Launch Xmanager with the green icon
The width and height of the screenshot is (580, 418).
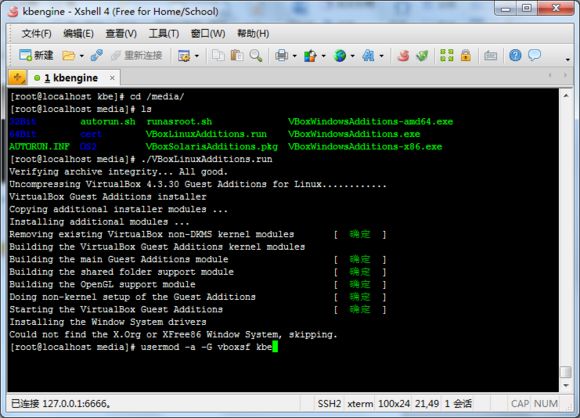(422, 56)
